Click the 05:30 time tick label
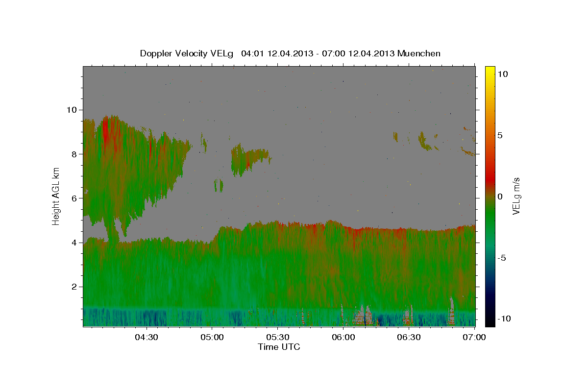The image size is (588, 392). click(x=277, y=337)
